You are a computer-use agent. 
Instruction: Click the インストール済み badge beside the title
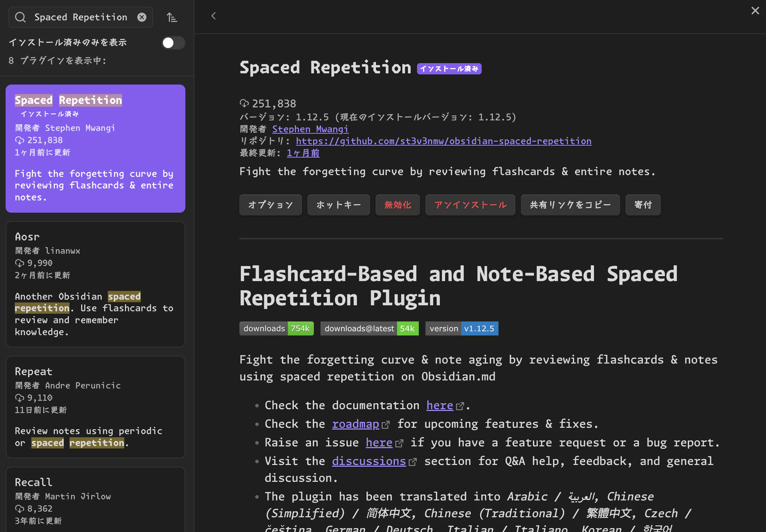point(449,69)
